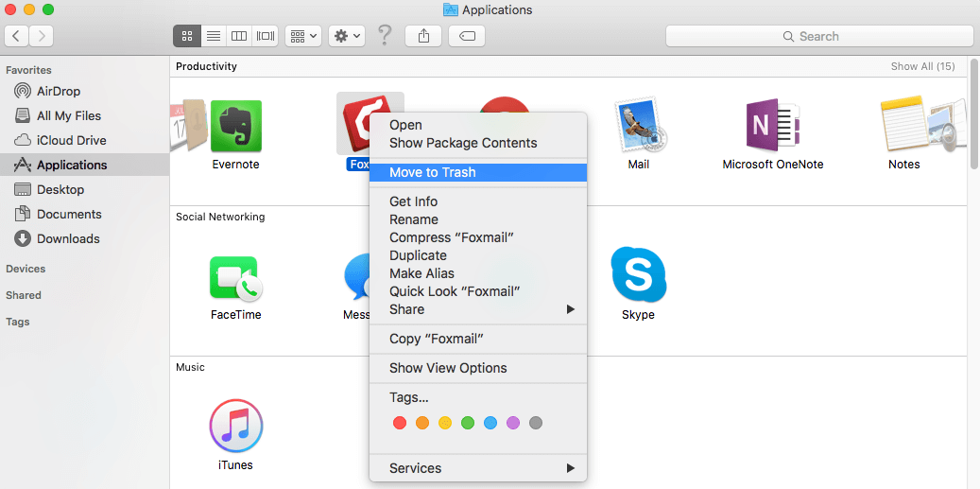This screenshot has width=980, height=489.
Task: Click the Skype app icon
Action: [638, 274]
